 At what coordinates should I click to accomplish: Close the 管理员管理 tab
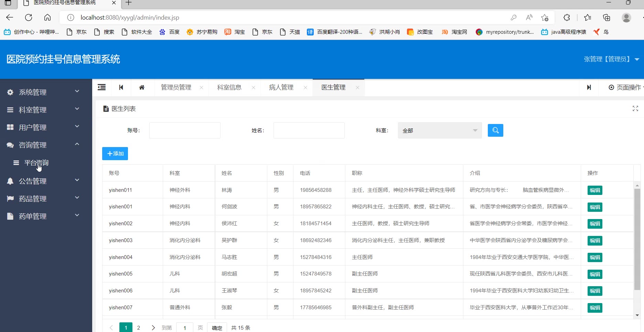click(201, 87)
